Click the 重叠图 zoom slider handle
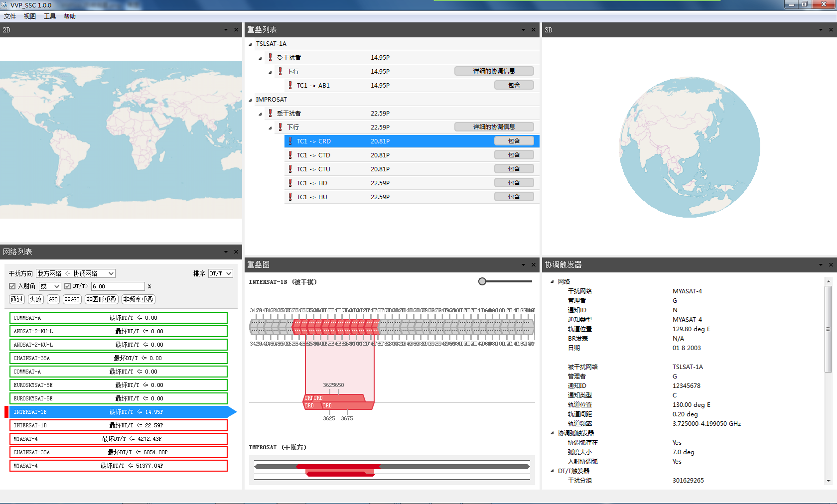This screenshot has height=504, width=837. coord(482,281)
